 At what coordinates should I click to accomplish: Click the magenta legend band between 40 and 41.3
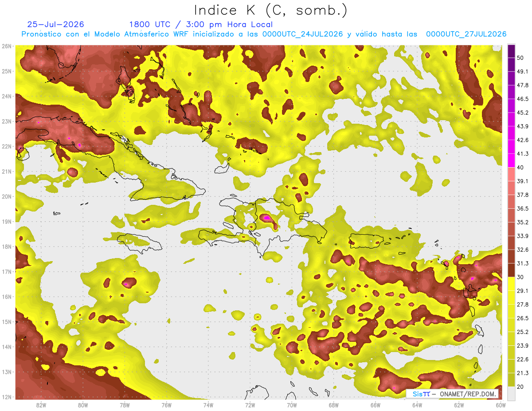pos(512,160)
